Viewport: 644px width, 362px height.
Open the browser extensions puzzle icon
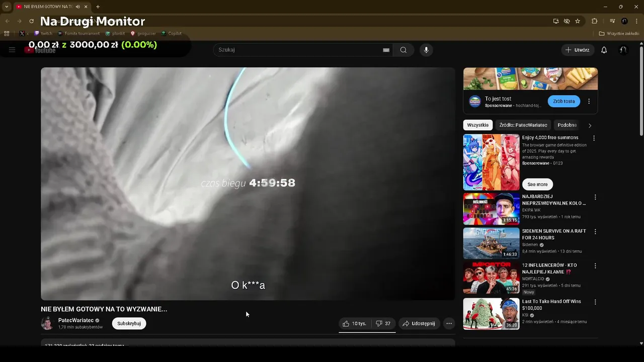click(594, 21)
